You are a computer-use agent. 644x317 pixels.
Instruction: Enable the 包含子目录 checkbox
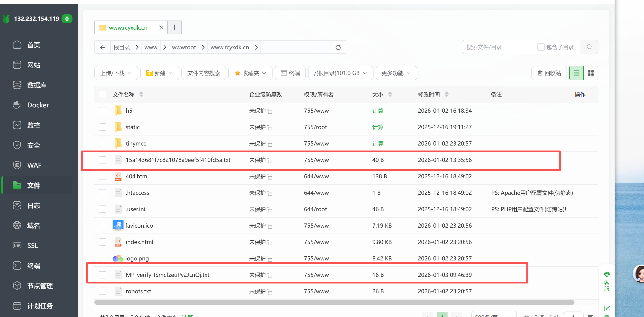[541, 47]
